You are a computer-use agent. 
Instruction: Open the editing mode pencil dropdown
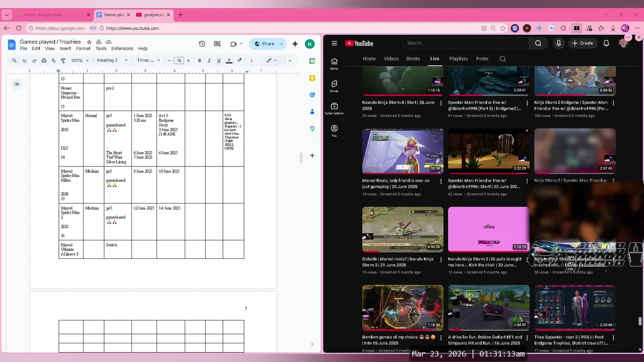pyautogui.click(x=272, y=60)
